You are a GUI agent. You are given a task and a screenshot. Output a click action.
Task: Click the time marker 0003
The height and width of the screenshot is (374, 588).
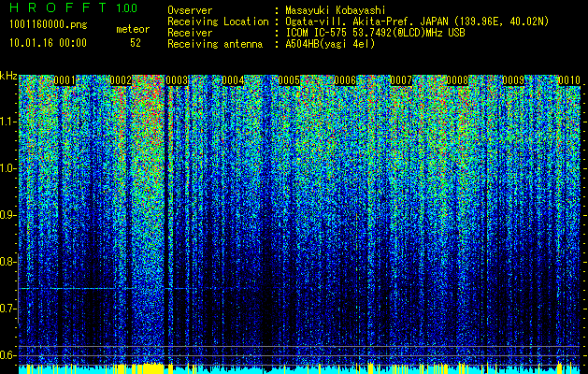click(x=177, y=80)
